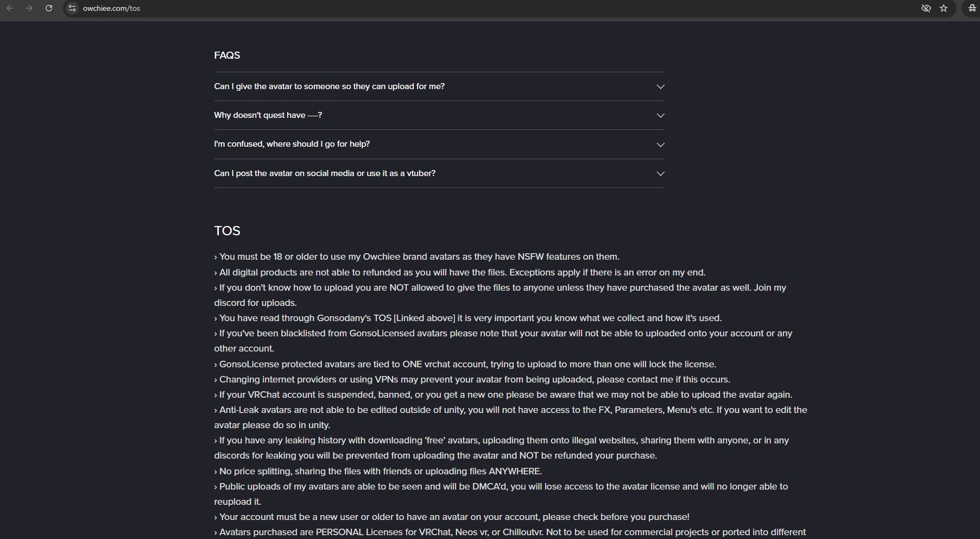
Task: Expand chevron beside quest question
Action: click(660, 115)
